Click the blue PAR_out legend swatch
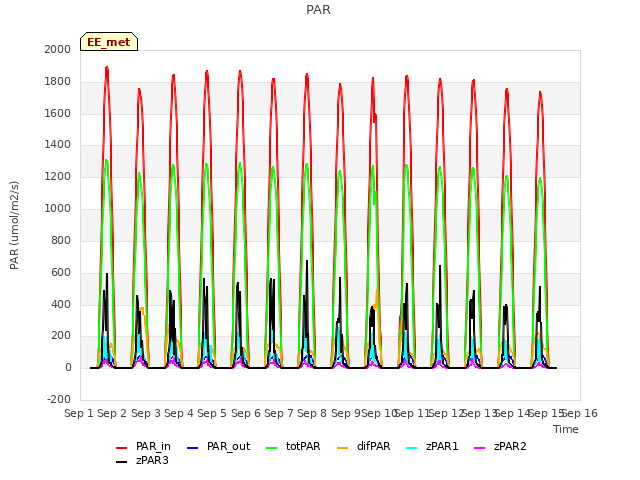 192,448
